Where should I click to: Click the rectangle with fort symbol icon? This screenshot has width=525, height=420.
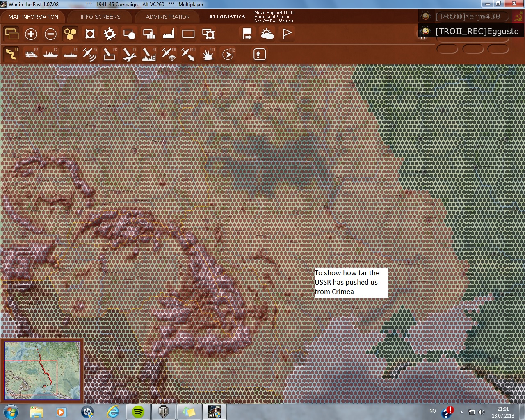point(208,34)
